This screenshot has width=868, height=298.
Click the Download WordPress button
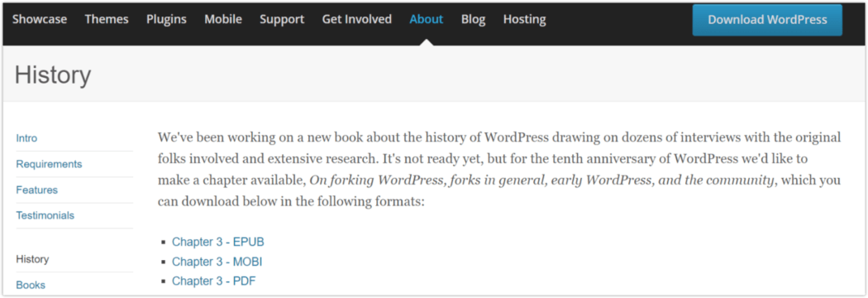[x=767, y=20]
